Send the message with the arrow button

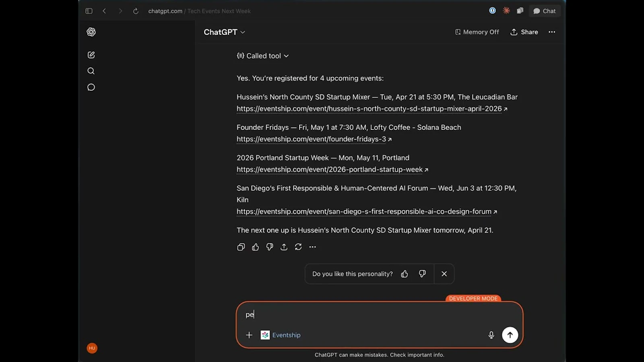pos(510,335)
